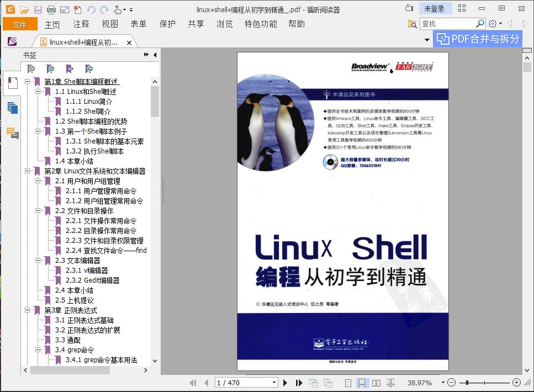This screenshot has width=534, height=392.
Task: Click the delete bookmark icon
Action: (x=31, y=69)
